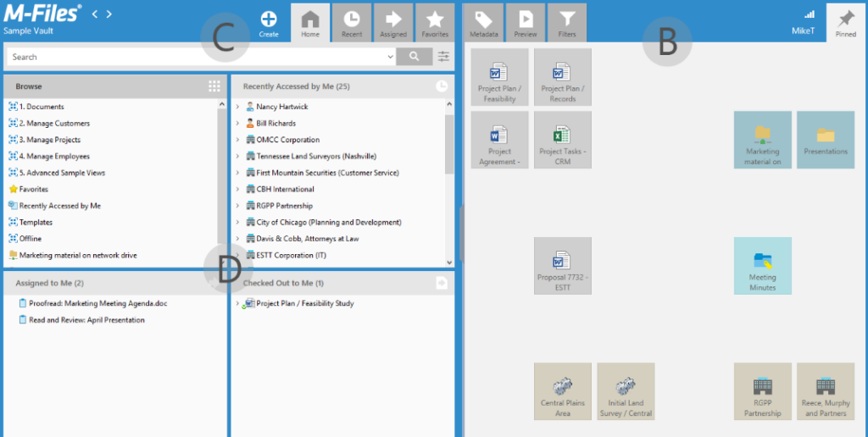
Task: Open the Assigned tab
Action: [x=393, y=23]
